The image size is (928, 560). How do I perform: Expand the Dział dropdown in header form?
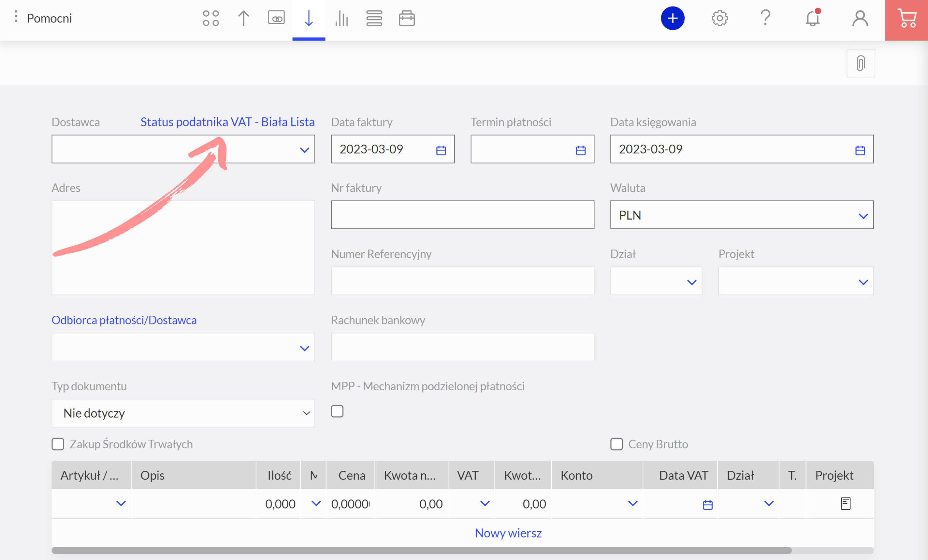pyautogui.click(x=692, y=282)
